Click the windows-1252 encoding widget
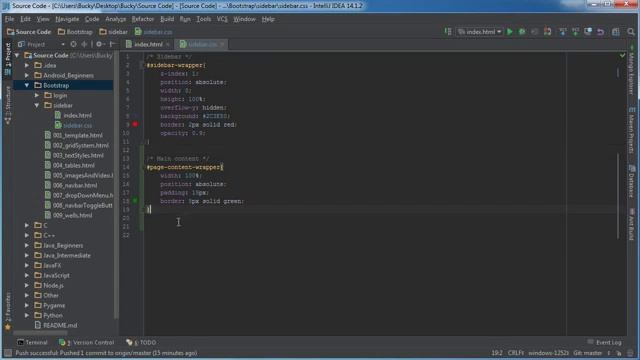Screen dimensions: 640x360 (548, 353)
